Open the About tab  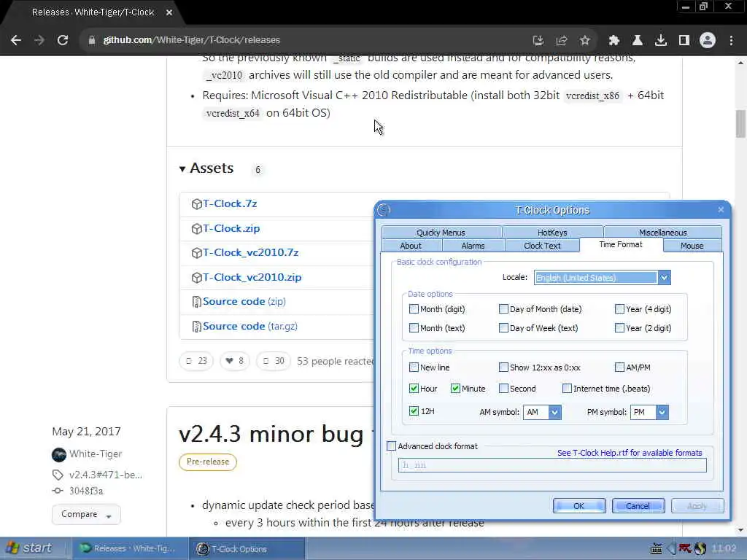click(x=411, y=246)
